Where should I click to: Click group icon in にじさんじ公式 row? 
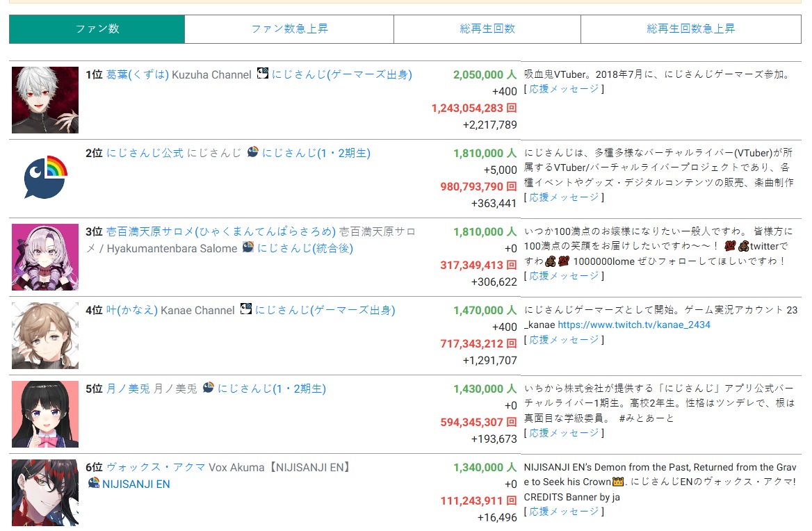(x=253, y=152)
